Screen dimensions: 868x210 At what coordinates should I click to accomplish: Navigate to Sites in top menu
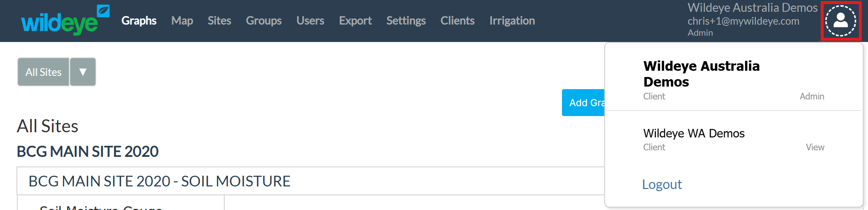point(219,21)
